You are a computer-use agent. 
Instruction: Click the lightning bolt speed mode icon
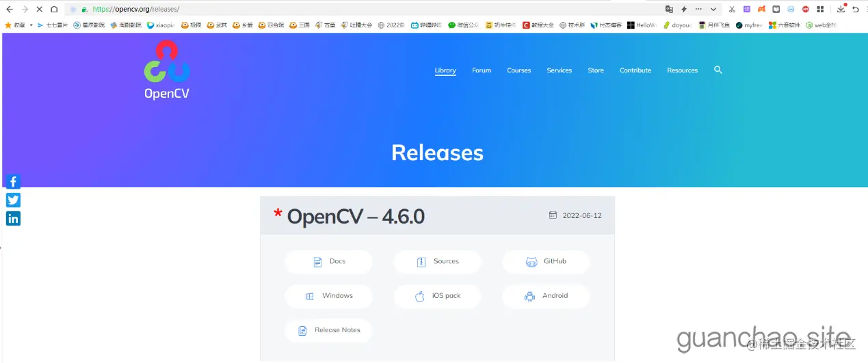(683, 9)
